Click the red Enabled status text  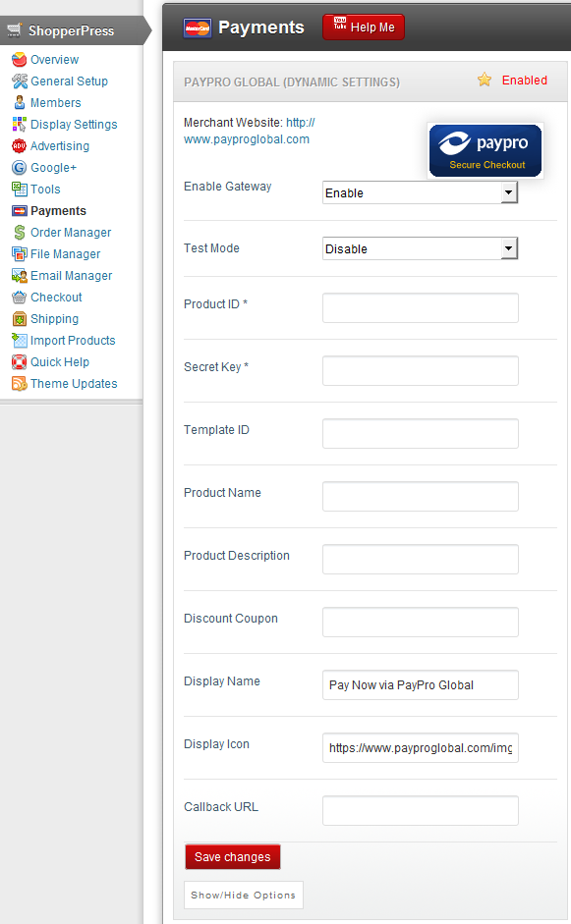click(525, 81)
